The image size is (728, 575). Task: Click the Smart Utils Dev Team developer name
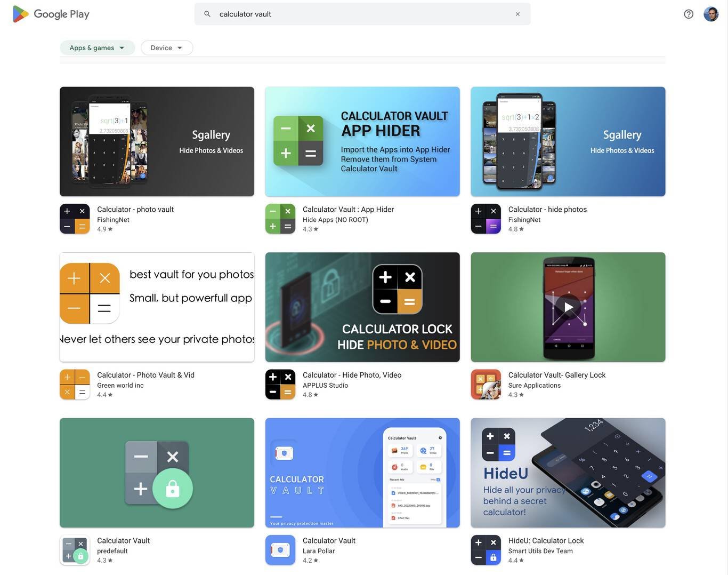click(540, 551)
